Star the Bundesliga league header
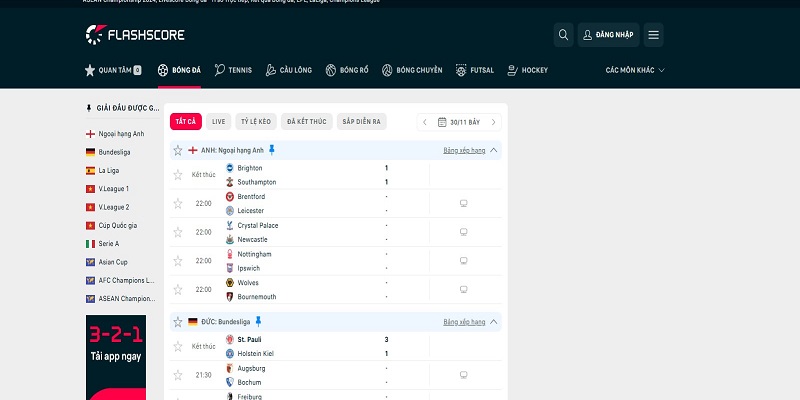The image size is (800, 400). (178, 322)
